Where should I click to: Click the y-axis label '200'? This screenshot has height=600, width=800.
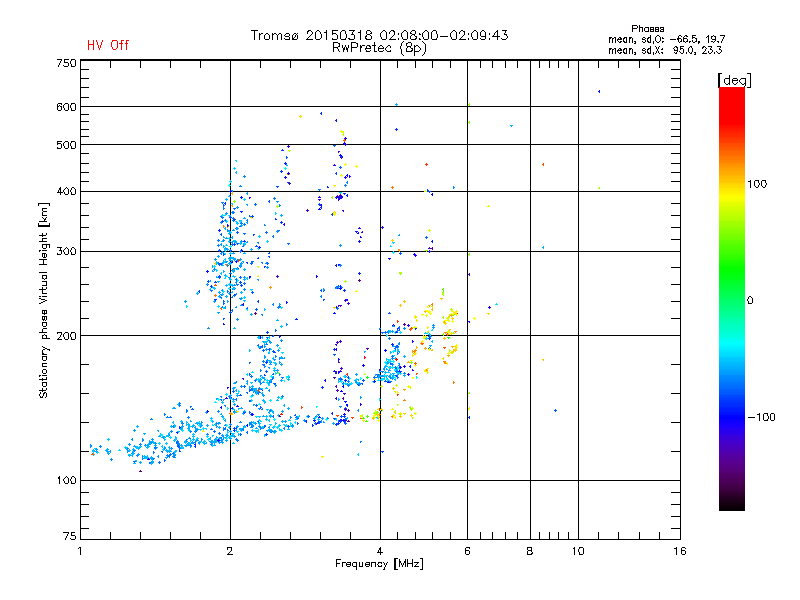66,336
